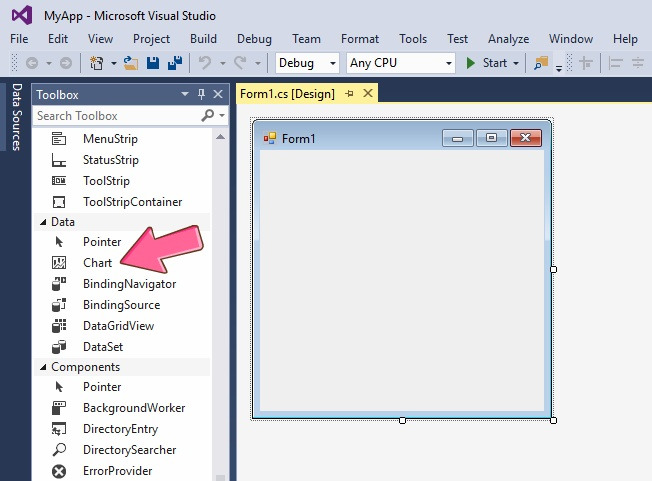
Task: Select the DirectorySearcher magnifier icon
Action: point(59,450)
